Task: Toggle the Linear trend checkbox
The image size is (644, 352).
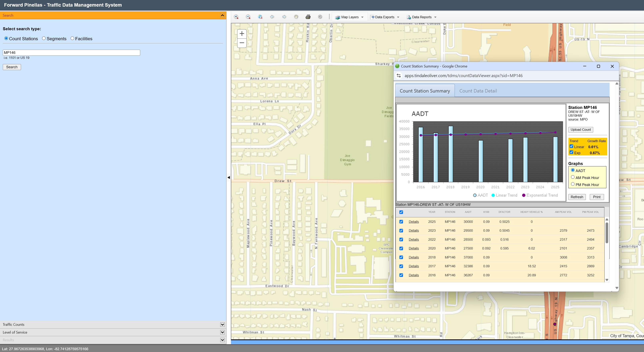Action: [571, 146]
